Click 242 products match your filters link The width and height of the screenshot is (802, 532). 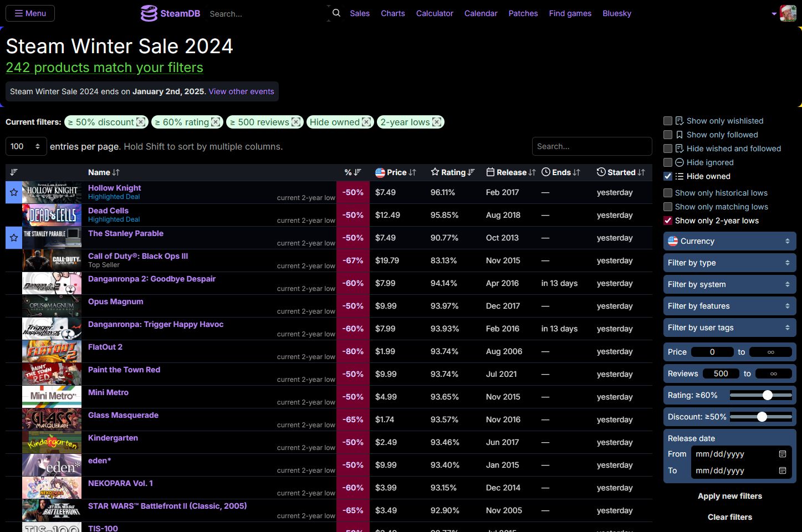tap(104, 68)
